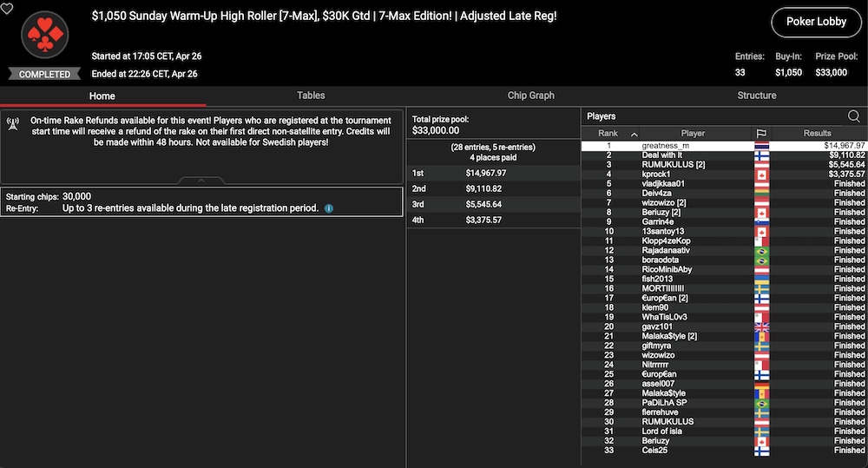Image resolution: width=868 pixels, height=468 pixels.
Task: Click the Poker Lobby button
Action: [815, 22]
